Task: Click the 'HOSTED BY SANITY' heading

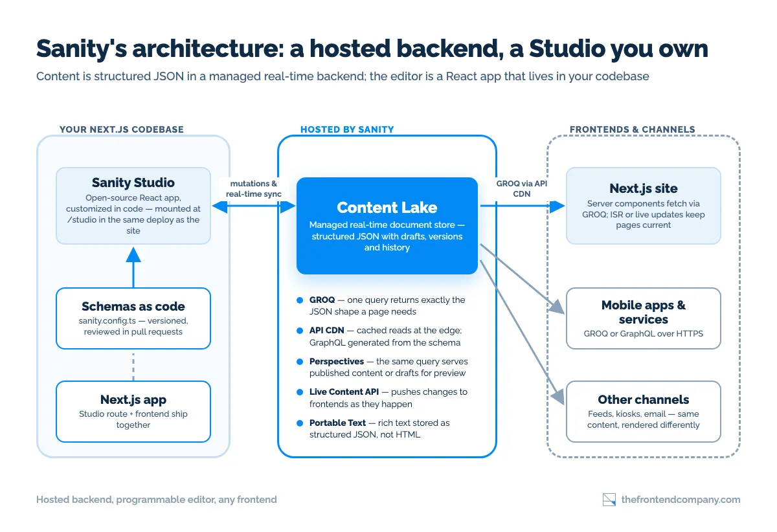Action: (347, 129)
